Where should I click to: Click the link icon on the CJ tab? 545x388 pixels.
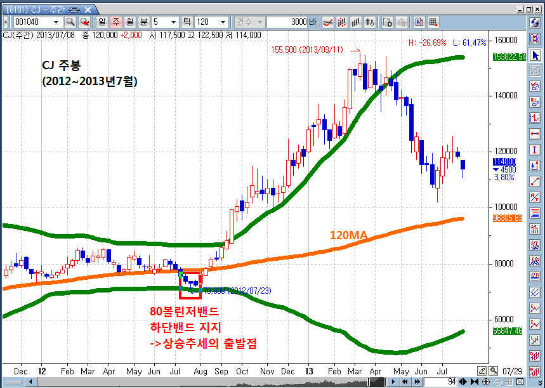click(x=73, y=10)
